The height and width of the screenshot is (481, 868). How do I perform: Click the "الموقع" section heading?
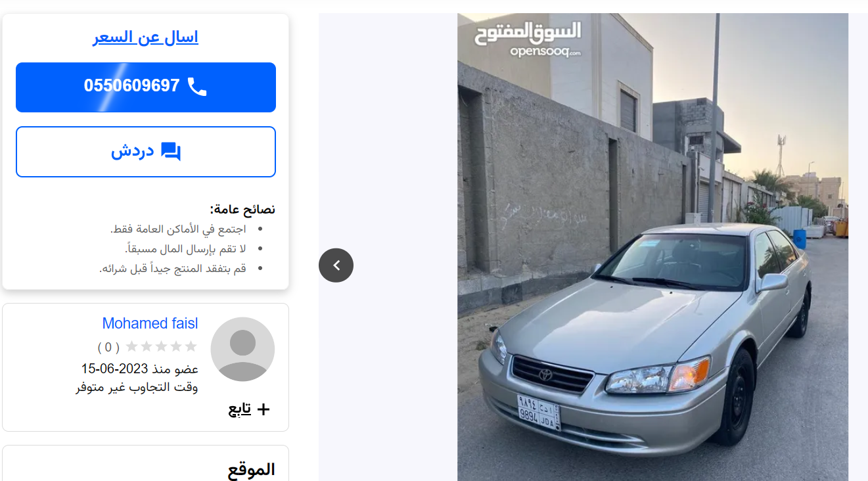coord(252,470)
